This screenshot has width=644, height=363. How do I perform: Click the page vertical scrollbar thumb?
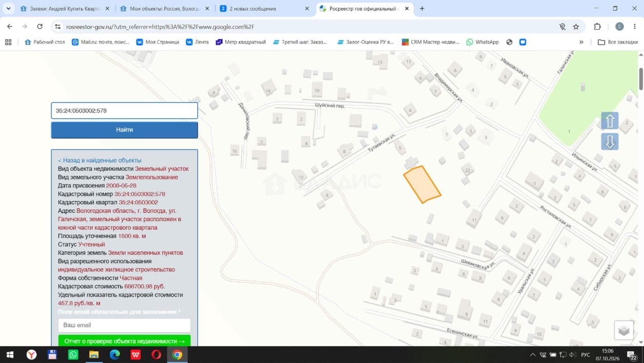coord(640,79)
